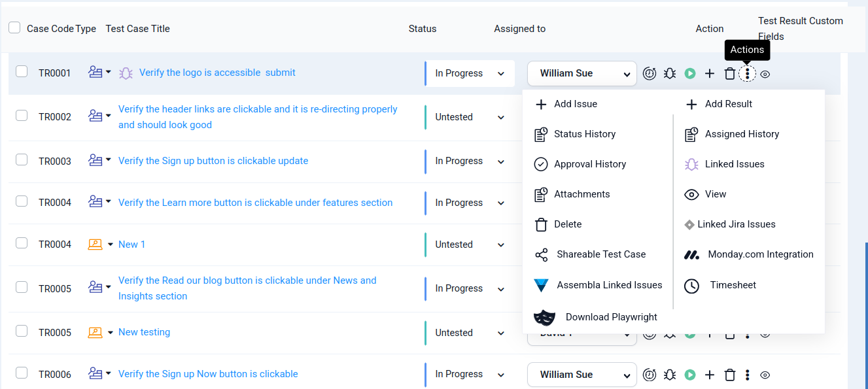Click the timer icon in the TR0006 row
The width and height of the screenshot is (868, 389).
tap(650, 375)
